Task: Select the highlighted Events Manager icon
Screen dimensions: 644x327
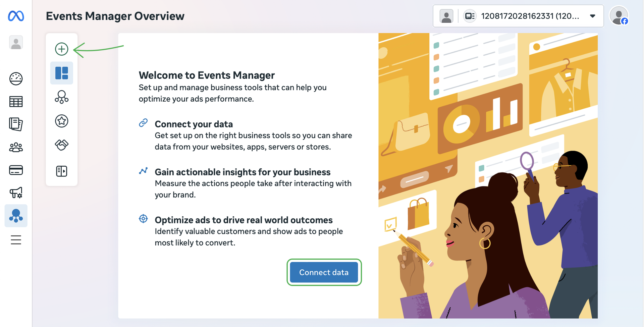Action: [16, 216]
